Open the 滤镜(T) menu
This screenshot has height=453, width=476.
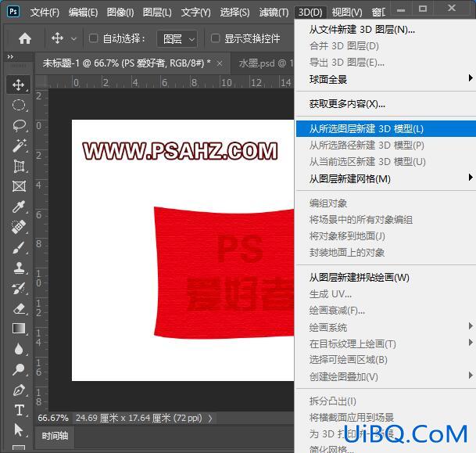tap(274, 13)
